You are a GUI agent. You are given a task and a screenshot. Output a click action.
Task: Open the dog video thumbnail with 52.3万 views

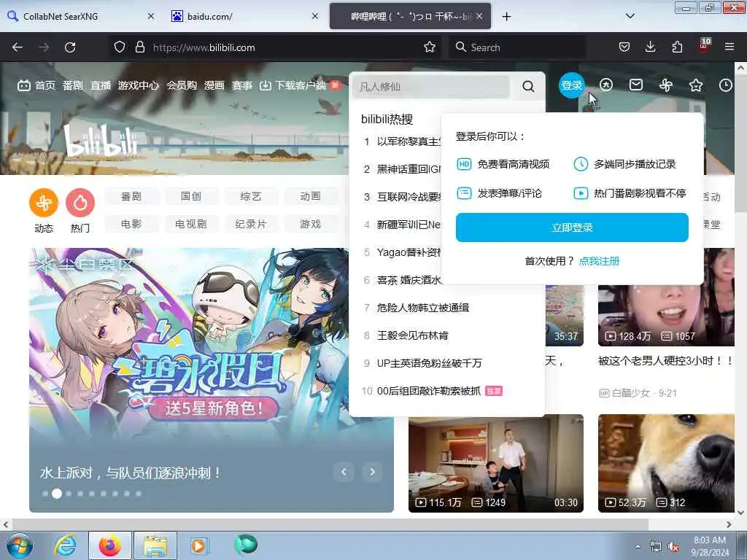click(x=666, y=463)
